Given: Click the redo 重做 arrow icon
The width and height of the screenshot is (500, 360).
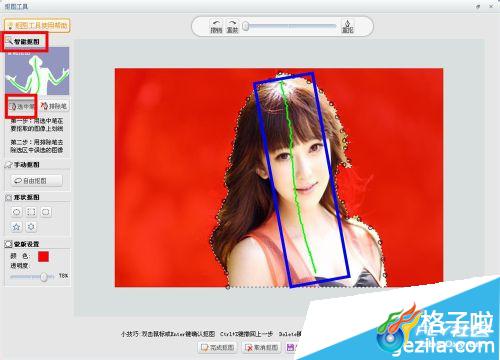Looking at the screenshot, I should point(232,23).
